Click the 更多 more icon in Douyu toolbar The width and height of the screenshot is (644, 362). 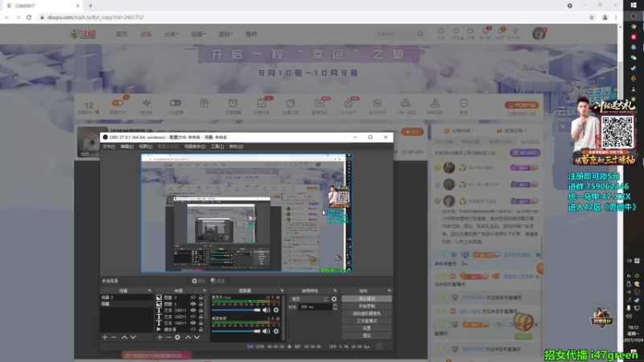pos(464,103)
